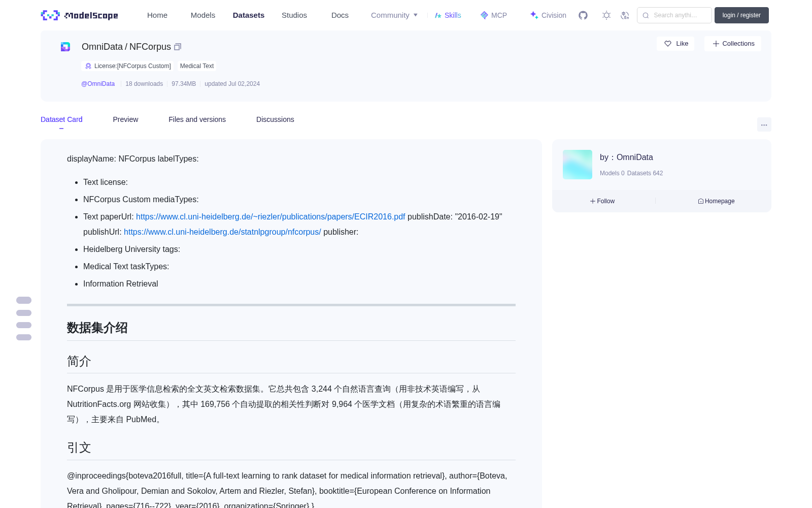The height and width of the screenshot is (508, 812).
Task: Jump to first outline marker on left
Action: click(x=24, y=300)
